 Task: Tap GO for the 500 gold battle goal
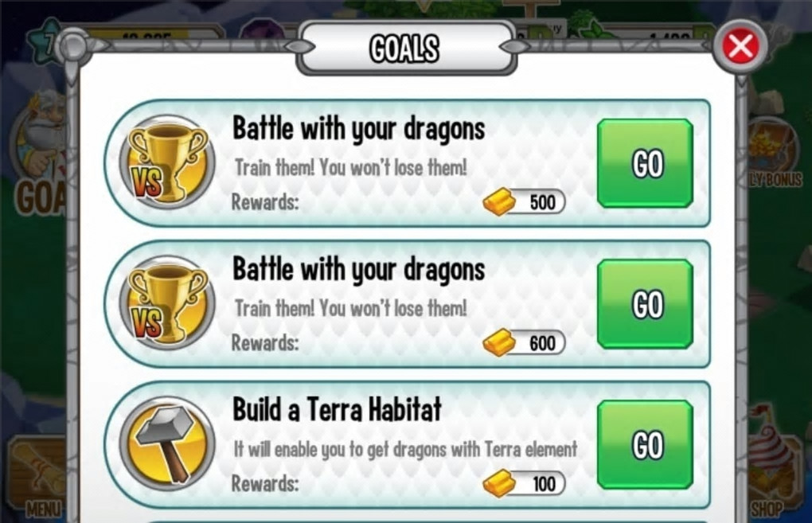pyautogui.click(x=646, y=164)
